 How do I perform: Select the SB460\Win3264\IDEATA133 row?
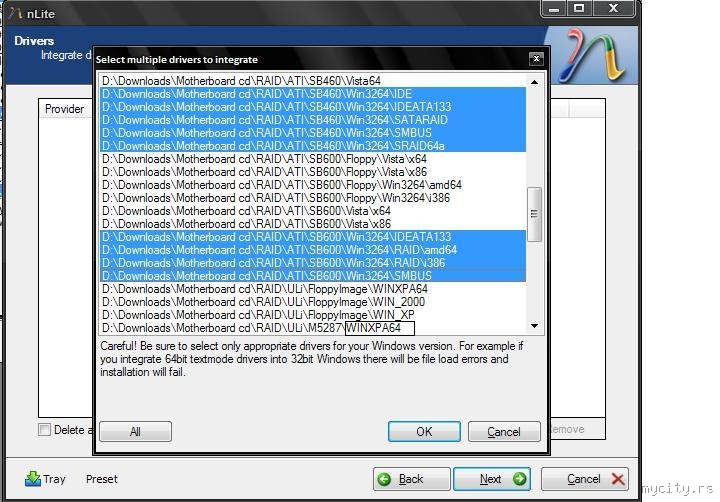[x=313, y=107]
